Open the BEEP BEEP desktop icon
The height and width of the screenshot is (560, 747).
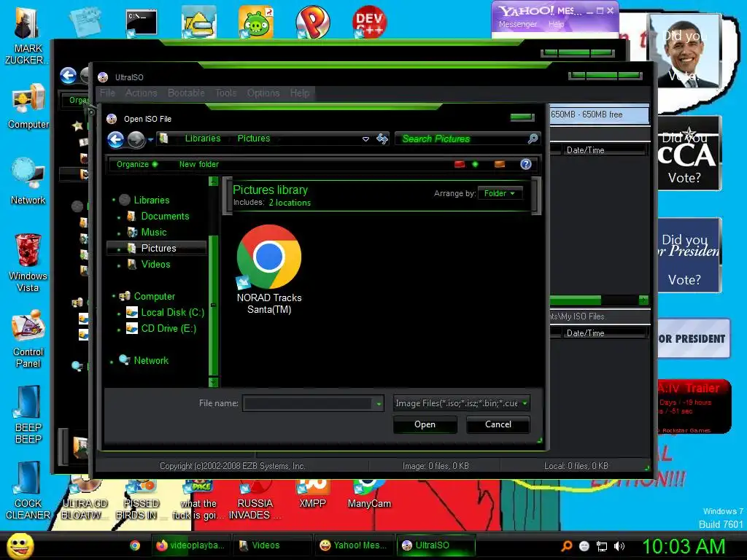tap(28, 414)
